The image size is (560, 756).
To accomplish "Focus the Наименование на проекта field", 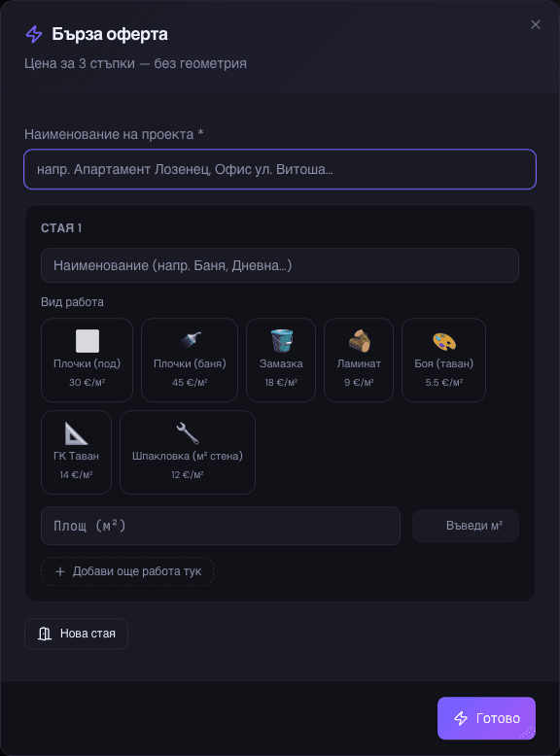I will [x=280, y=169].
